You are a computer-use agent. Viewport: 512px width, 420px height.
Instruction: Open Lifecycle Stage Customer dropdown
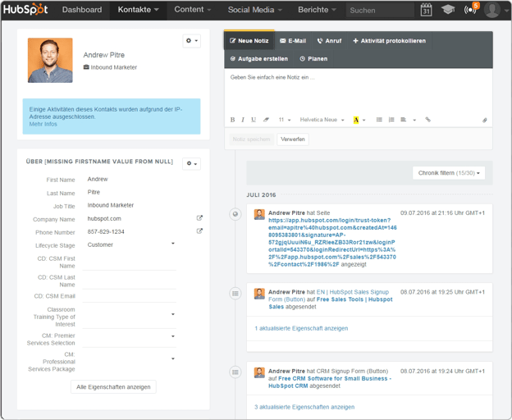[x=130, y=244]
